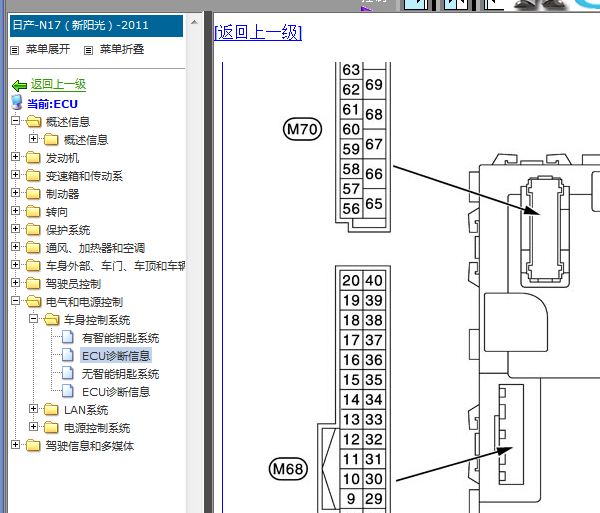Click 菜单展开 to expand all menus
600x513 pixels.
click(x=48, y=49)
